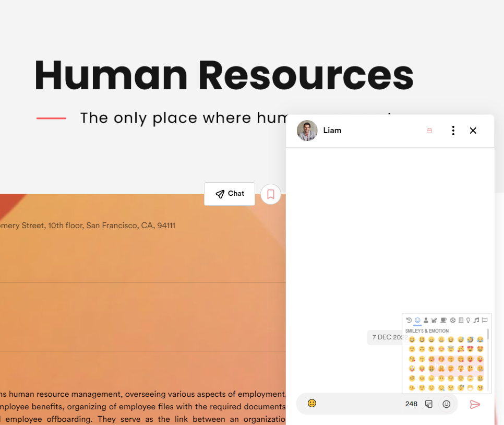Select the People & Body emoji tab
This screenshot has width=504, height=425.
(x=426, y=320)
